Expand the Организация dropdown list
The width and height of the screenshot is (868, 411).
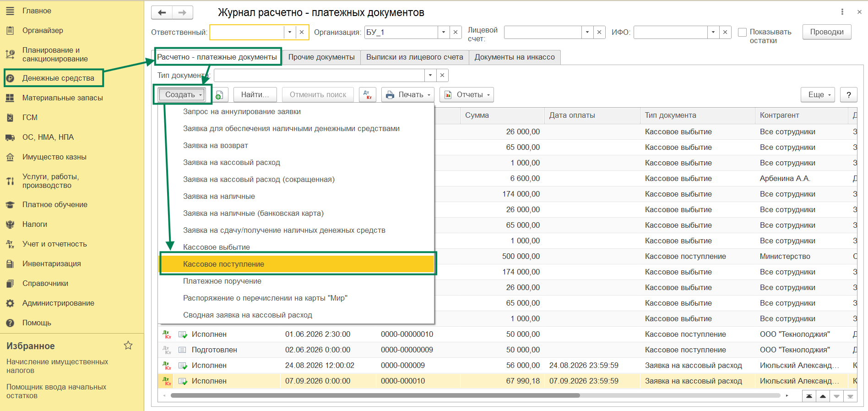click(443, 32)
